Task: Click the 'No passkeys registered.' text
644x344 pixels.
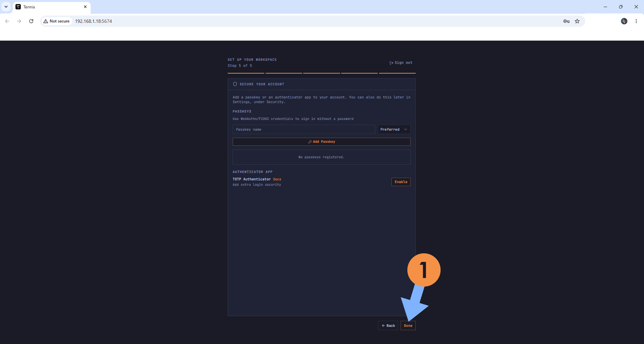Action: 321,157
